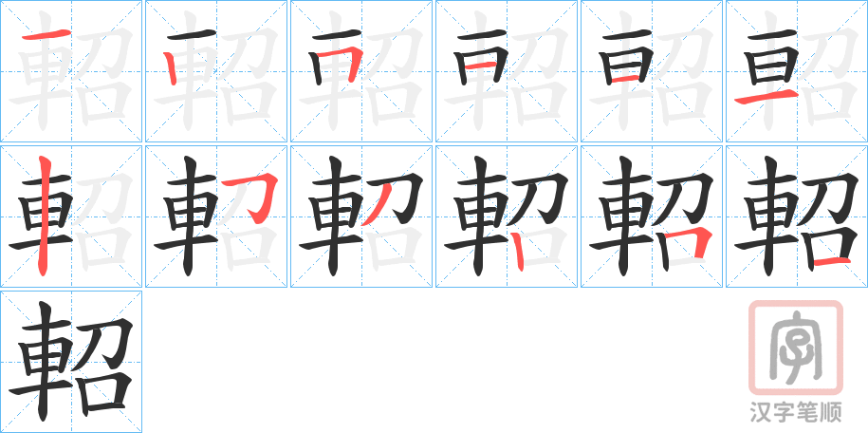The height and width of the screenshot is (433, 868).
Task: Click the long red horizontal stroke in step six
Action: pos(766,99)
